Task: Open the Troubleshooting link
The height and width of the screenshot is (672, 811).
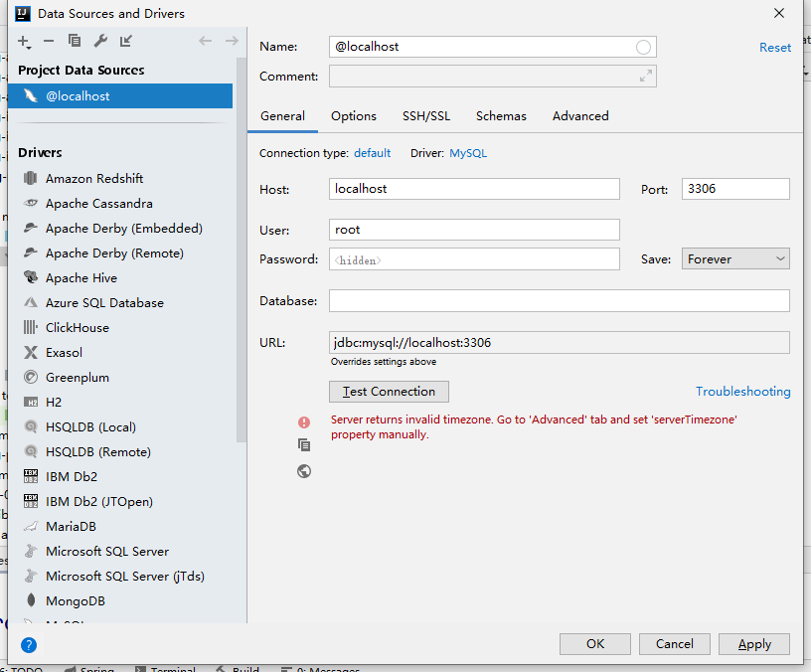Action: [x=742, y=392]
